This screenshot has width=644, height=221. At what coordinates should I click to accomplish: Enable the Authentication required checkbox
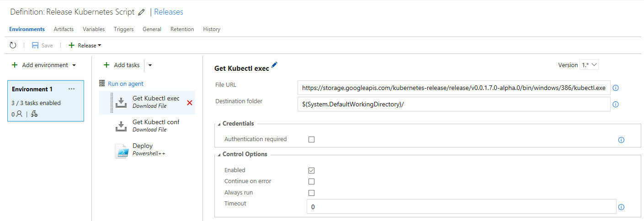point(311,140)
